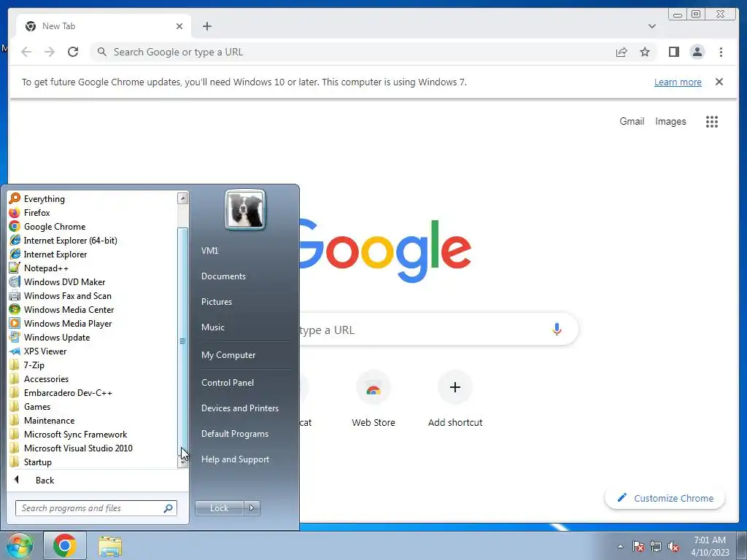Open Control Panel
This screenshot has width=747, height=560.
pyautogui.click(x=228, y=382)
